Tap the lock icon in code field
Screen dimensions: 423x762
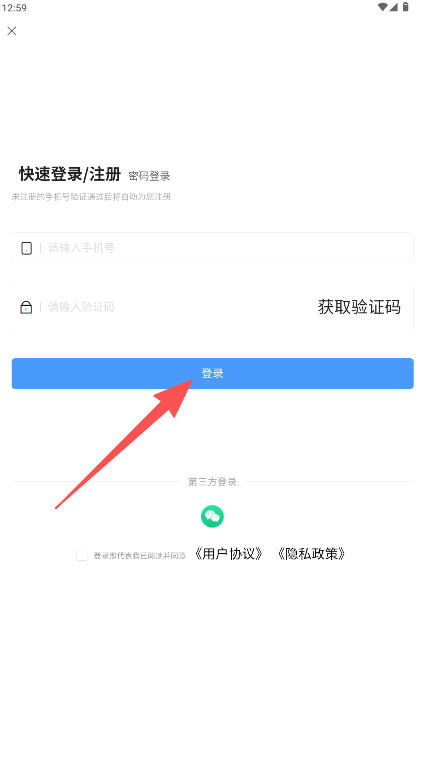click(26, 307)
